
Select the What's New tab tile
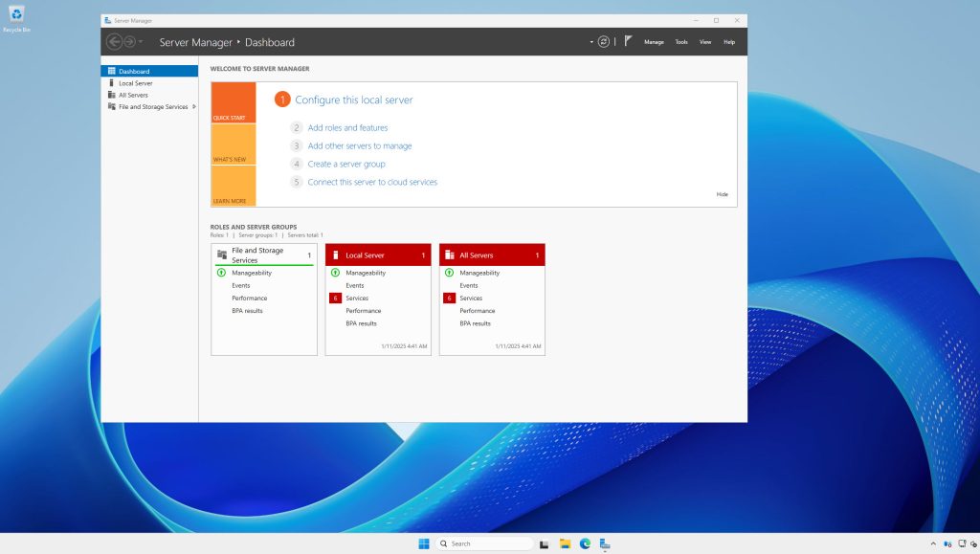tap(234, 144)
